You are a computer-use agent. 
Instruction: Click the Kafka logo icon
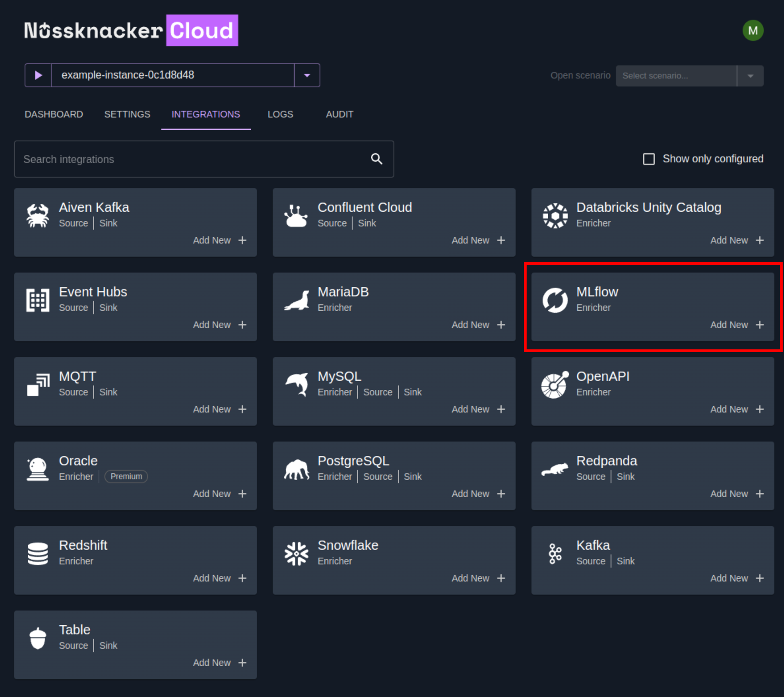(555, 554)
